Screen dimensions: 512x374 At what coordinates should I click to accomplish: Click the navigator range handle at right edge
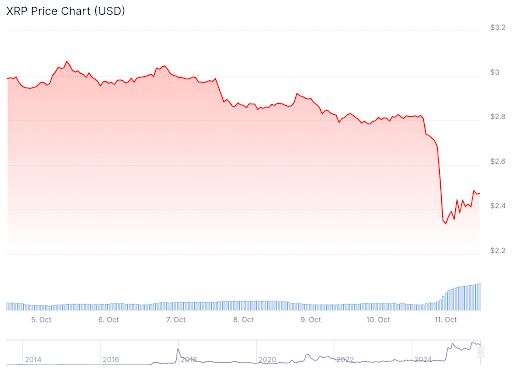coord(481,352)
